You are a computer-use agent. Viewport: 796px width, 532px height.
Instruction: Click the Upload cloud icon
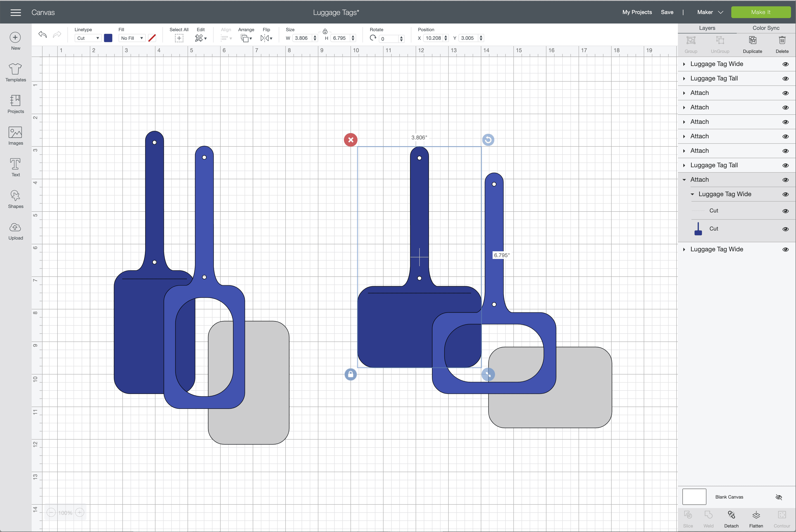point(16,227)
